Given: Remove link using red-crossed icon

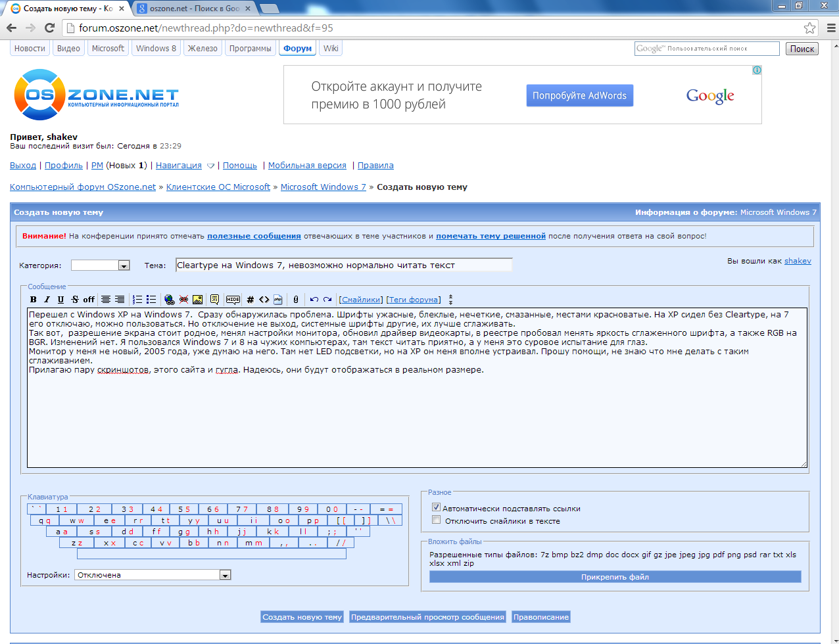Looking at the screenshot, I should pos(183,300).
